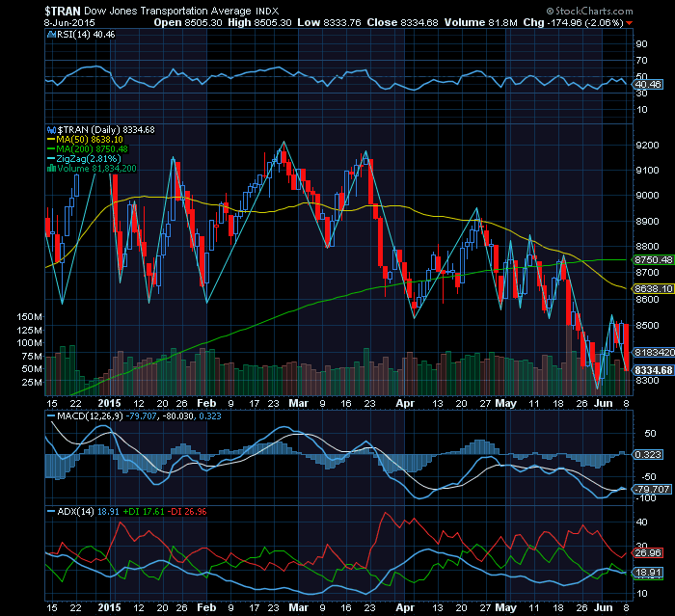
Task: Click the -80.030 signal value in MACD legend
Action: [177, 416]
